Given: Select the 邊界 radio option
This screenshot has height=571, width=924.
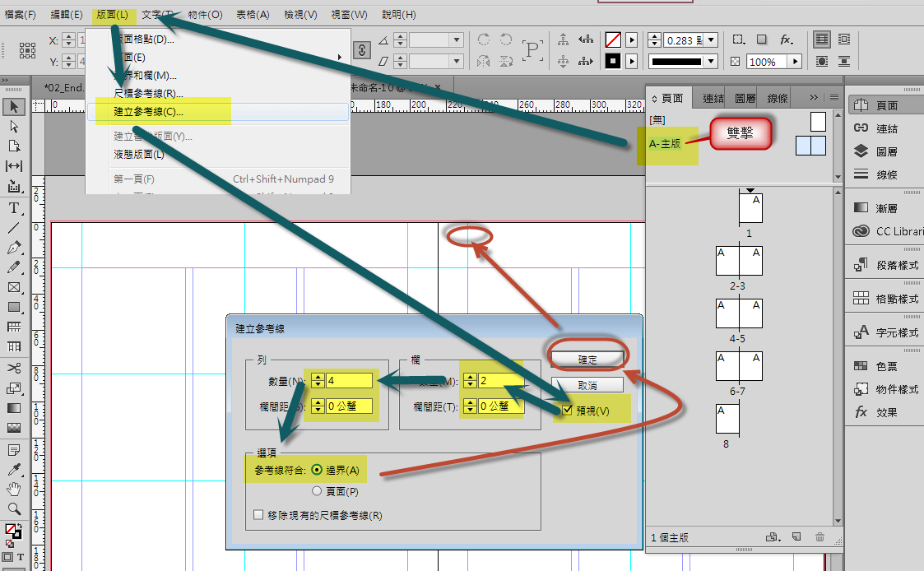Looking at the screenshot, I should coord(317,470).
